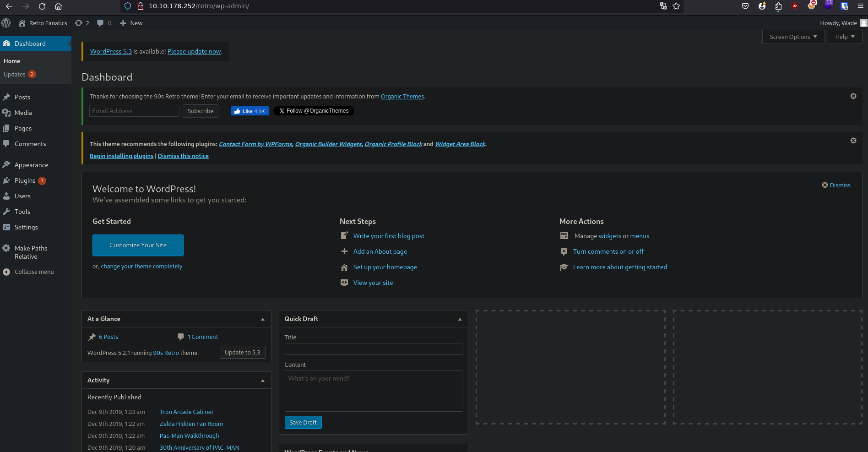This screenshot has width=868, height=452.
Task: Open Posts pin icon in sidebar
Action: (6, 97)
